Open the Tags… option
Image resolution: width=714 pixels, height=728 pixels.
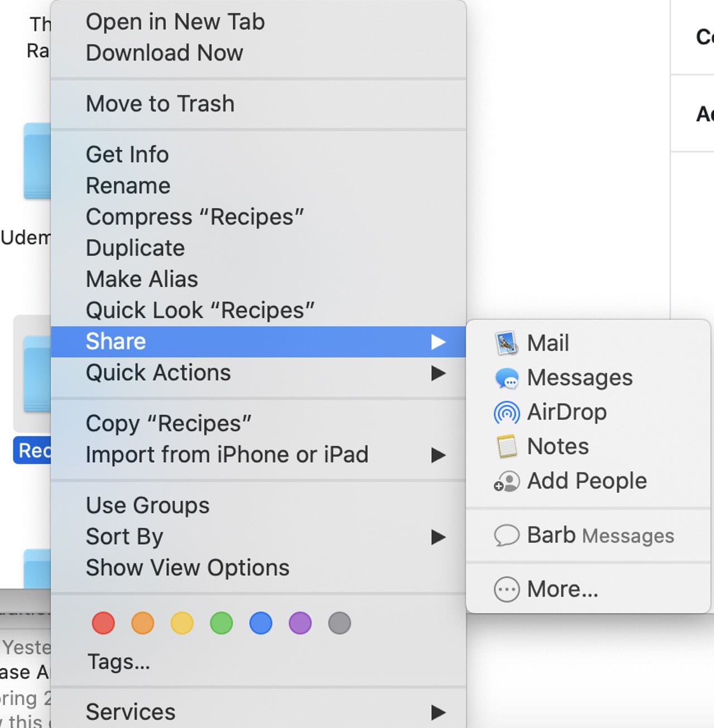point(119,662)
